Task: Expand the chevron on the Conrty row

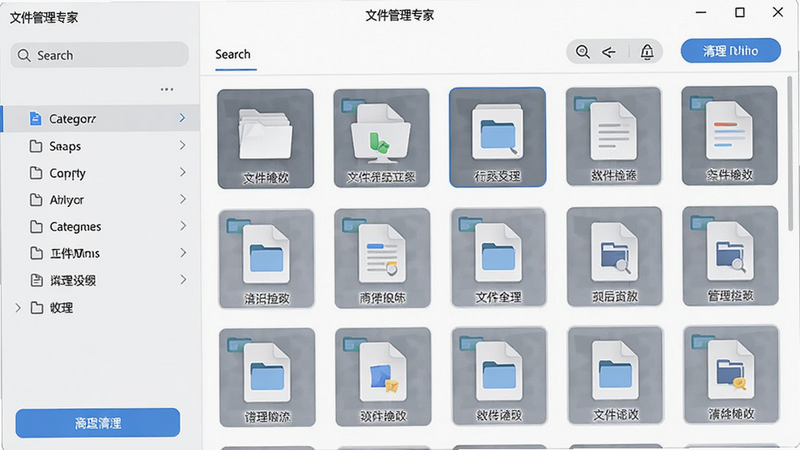Action: coord(182,172)
